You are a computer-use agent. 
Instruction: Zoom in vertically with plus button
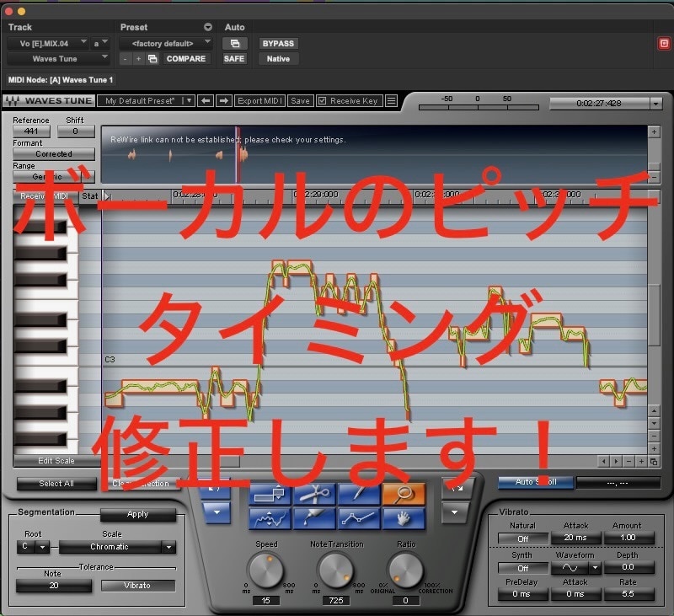click(x=654, y=448)
